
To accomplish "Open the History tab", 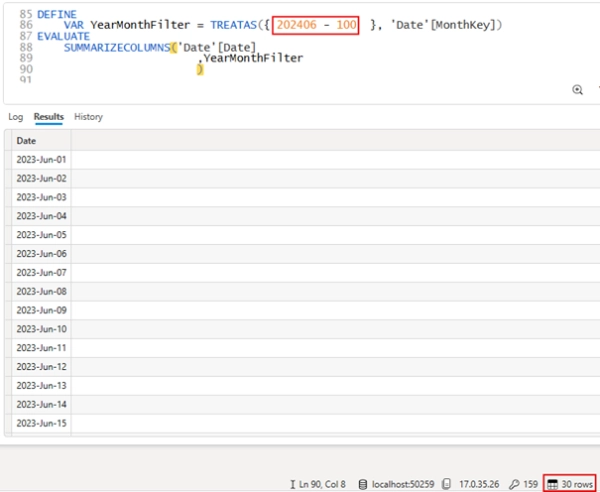I will pos(88,117).
